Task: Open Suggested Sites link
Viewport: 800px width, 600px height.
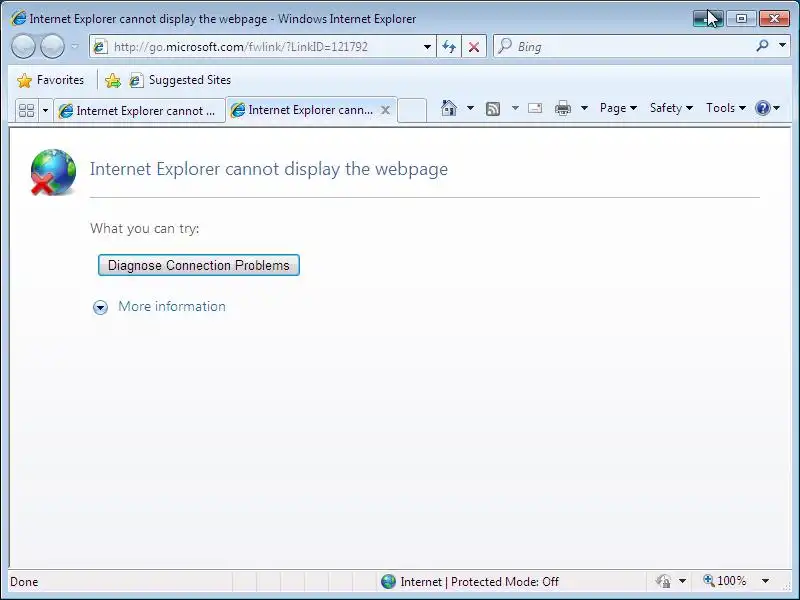Action: tap(180, 80)
